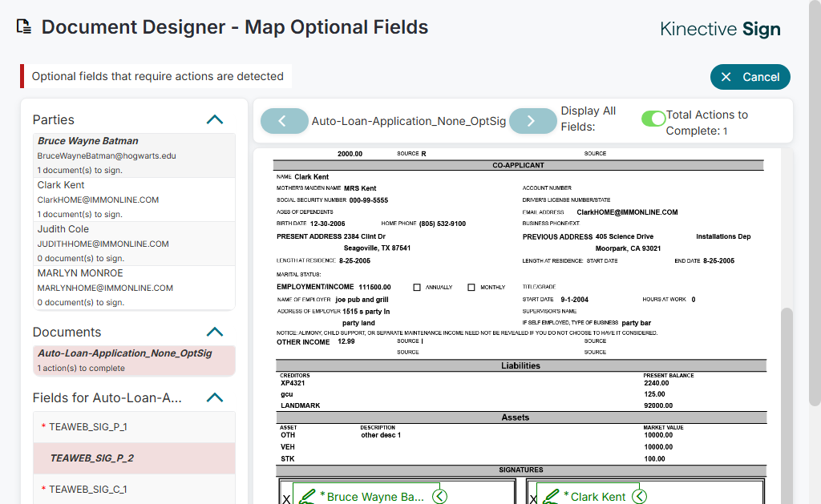
Task: Select the MARLYN MONROE party
Action: click(134, 288)
